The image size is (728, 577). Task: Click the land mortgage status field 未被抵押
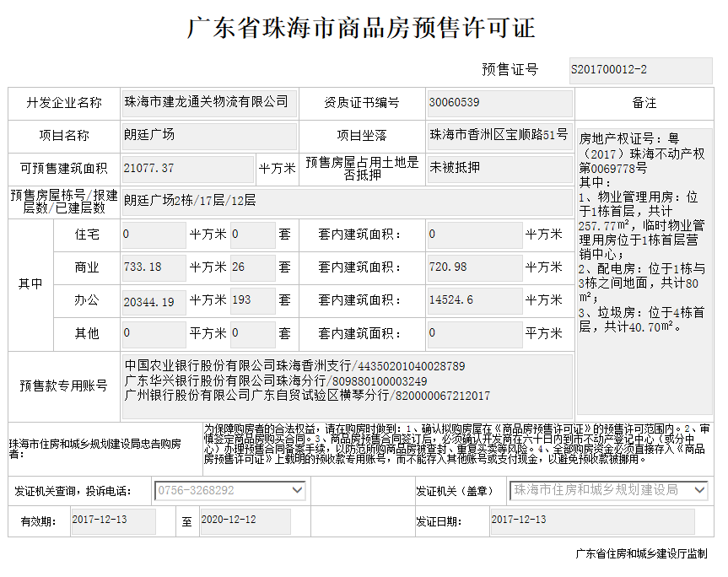(x=499, y=169)
